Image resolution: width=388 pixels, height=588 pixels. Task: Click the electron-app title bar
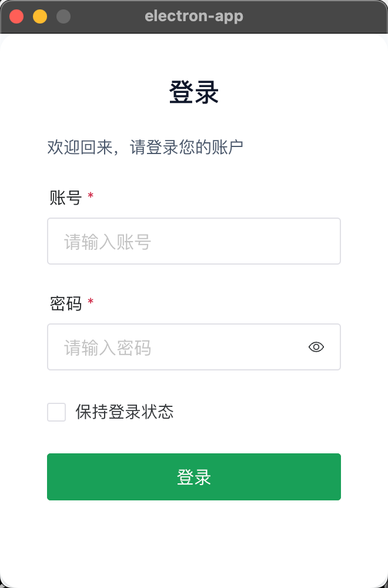pyautogui.click(x=194, y=16)
